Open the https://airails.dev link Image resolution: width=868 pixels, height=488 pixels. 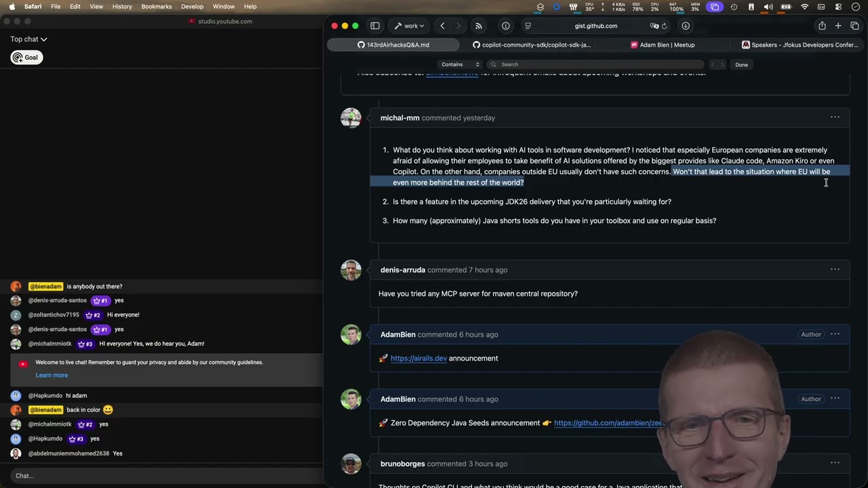(x=418, y=359)
